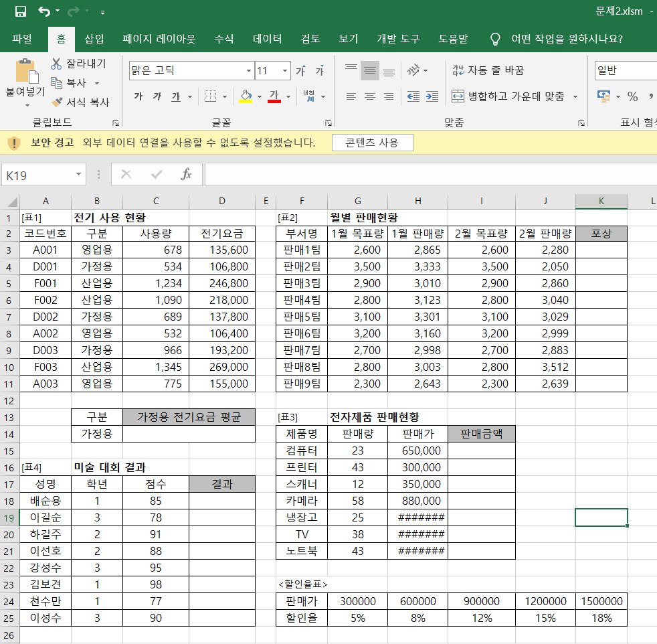This screenshot has width=657, height=644.
Task: Open the Alignment group dialog launcher
Action: [x=581, y=123]
